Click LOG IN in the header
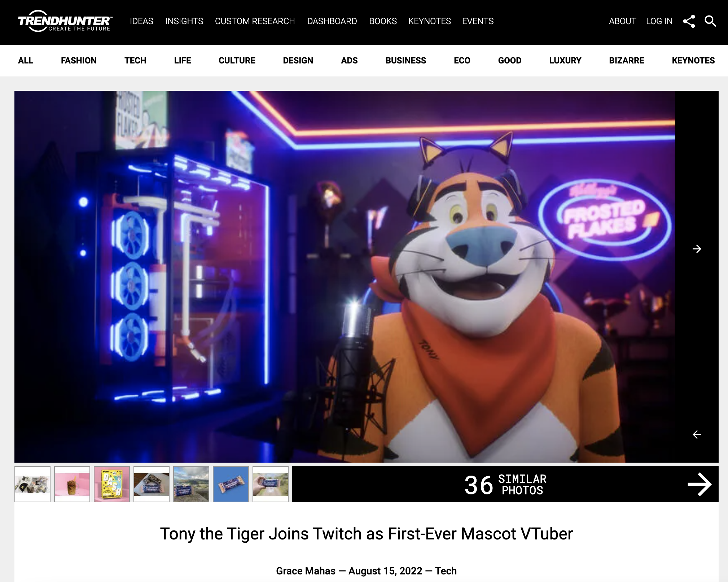 click(659, 21)
